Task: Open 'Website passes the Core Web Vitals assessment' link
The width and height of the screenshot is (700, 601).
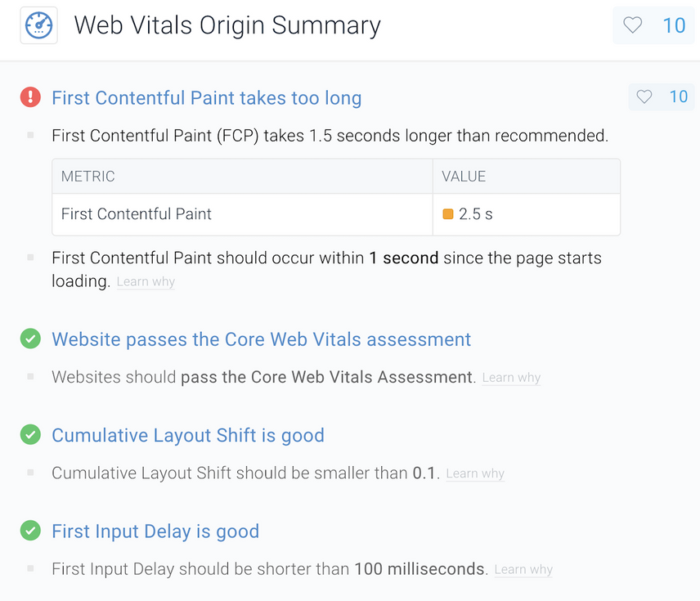Action: 261,339
